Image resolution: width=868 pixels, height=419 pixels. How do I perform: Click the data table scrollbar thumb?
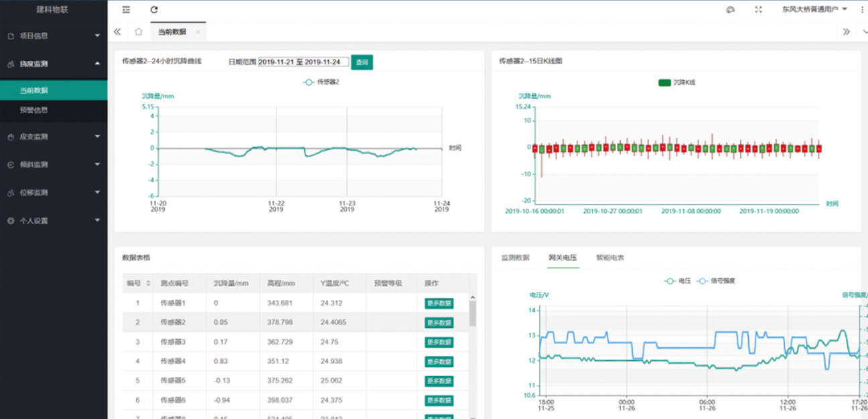(x=473, y=313)
